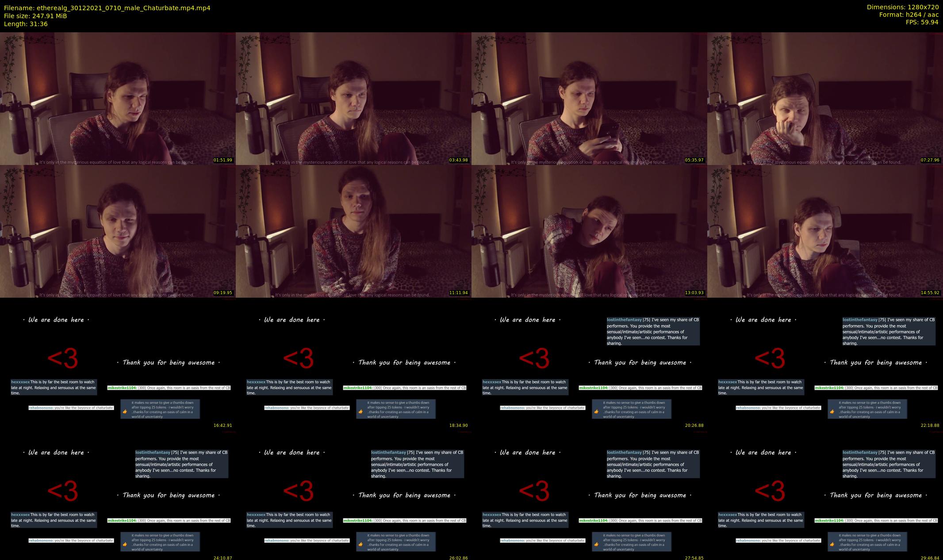Select the frame at 03:43.98
Image resolution: width=943 pixels, height=560 pixels.
353,98
